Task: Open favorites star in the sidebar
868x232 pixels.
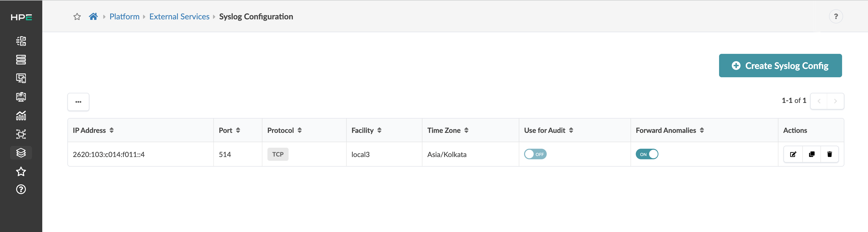Action: (x=21, y=171)
